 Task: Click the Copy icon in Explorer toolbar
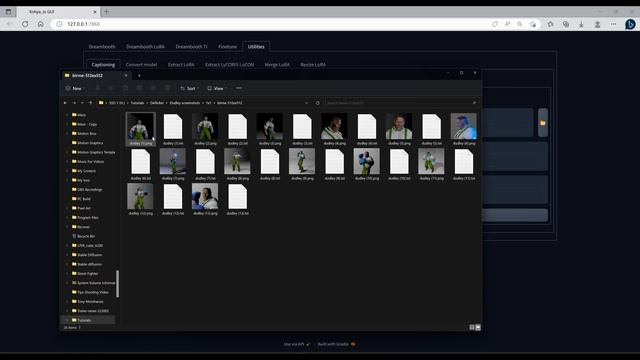pyautogui.click(x=111, y=88)
